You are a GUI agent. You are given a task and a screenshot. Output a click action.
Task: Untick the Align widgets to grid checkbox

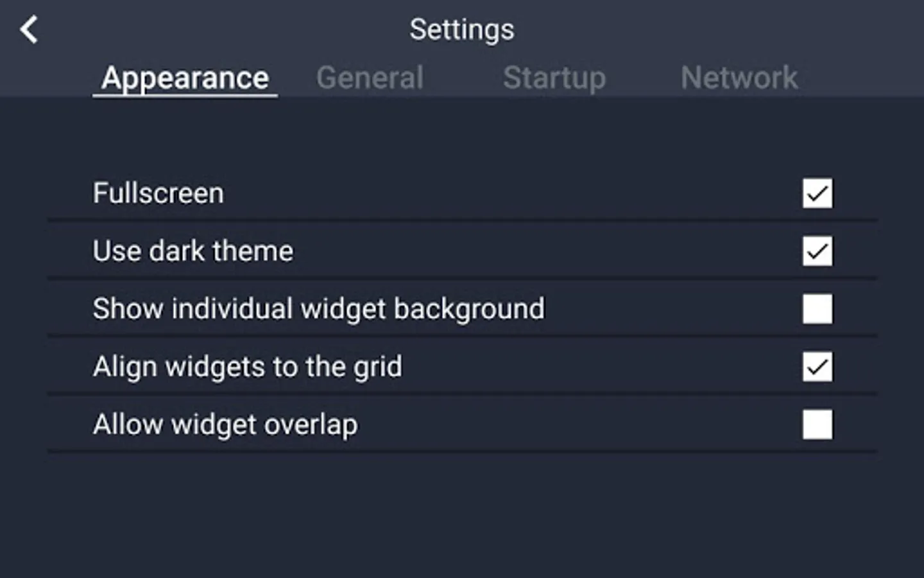817,367
